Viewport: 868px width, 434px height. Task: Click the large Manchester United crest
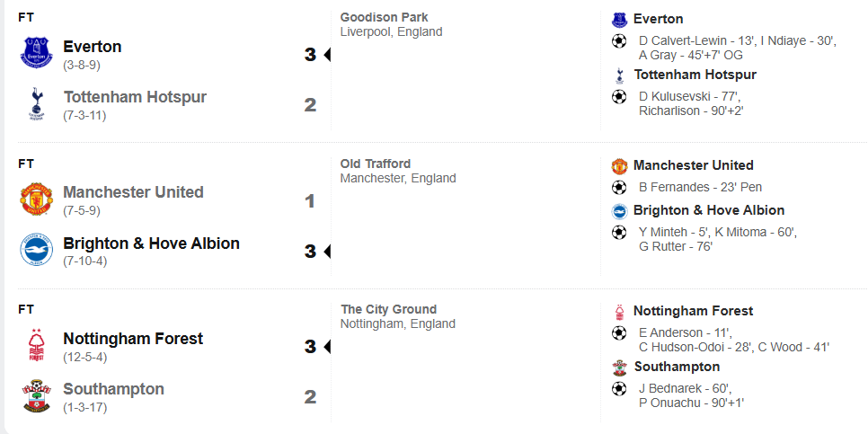click(37, 199)
